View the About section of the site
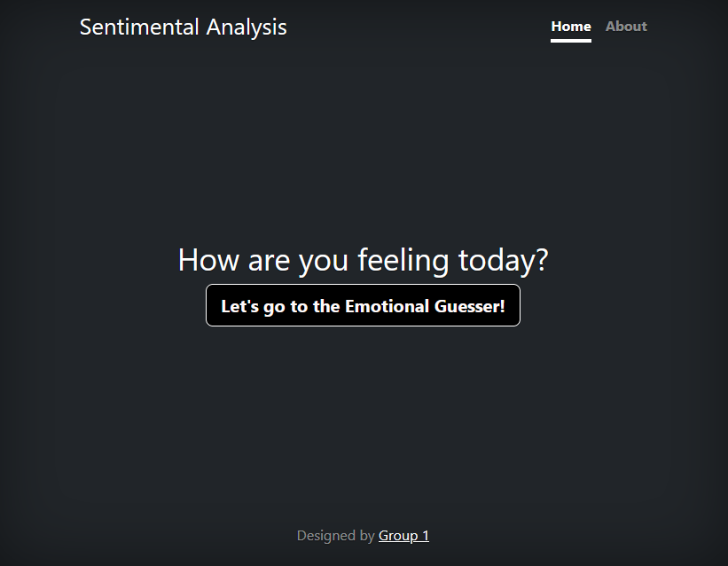Image resolution: width=728 pixels, height=566 pixels. point(626,26)
